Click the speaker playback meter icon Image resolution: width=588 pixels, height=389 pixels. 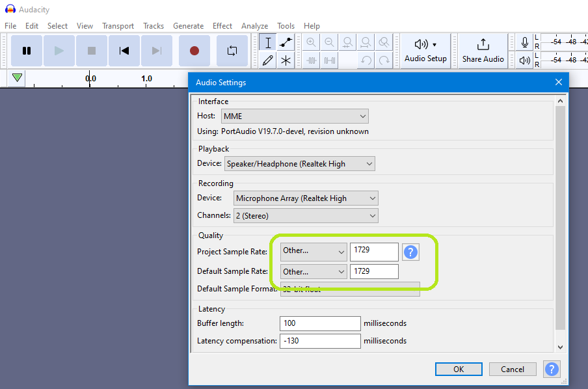pos(525,60)
